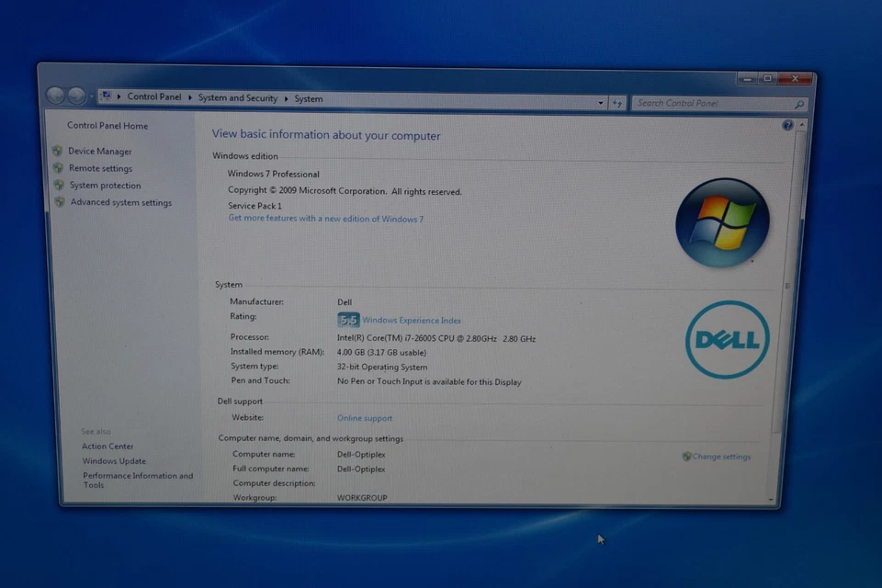Screen dimensions: 882x588
Task: Click the Control Panel icon in the address bar
Action: (106, 96)
